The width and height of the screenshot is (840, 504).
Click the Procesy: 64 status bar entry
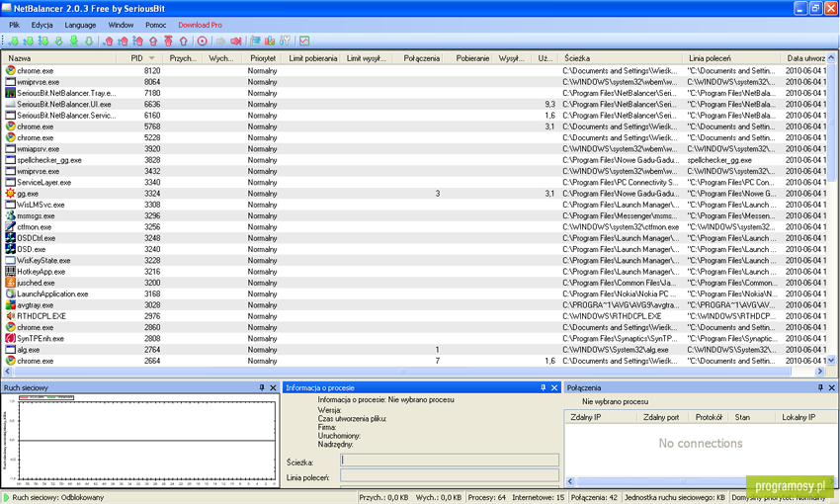pos(486,497)
